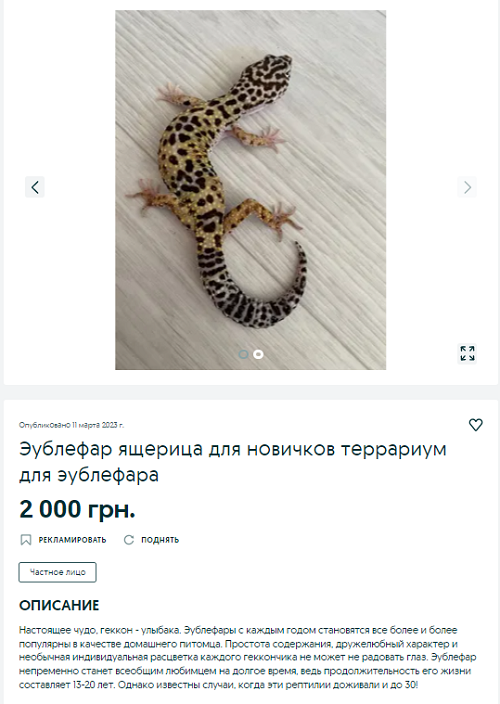Add the listing to favorites with the heart
The width and height of the screenshot is (500, 704).
(476, 424)
